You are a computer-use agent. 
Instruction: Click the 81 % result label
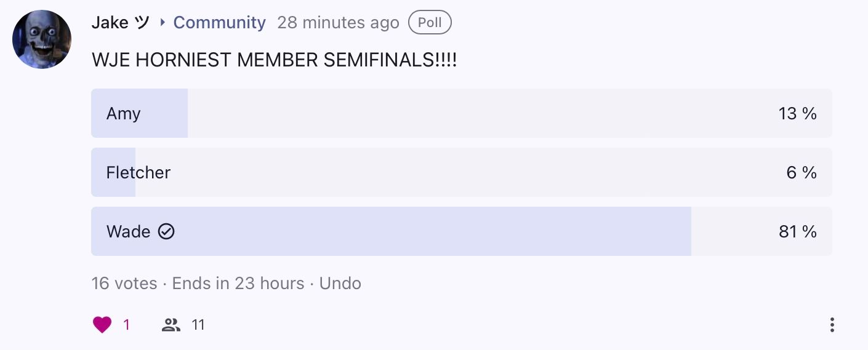coord(797,231)
